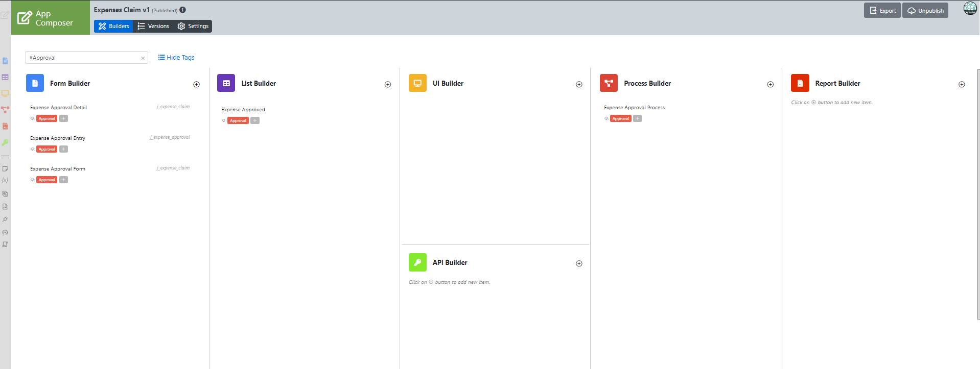Open the {x} variables icon in sidebar
Viewport: 980px width, 369px height.
pyautogui.click(x=5, y=180)
